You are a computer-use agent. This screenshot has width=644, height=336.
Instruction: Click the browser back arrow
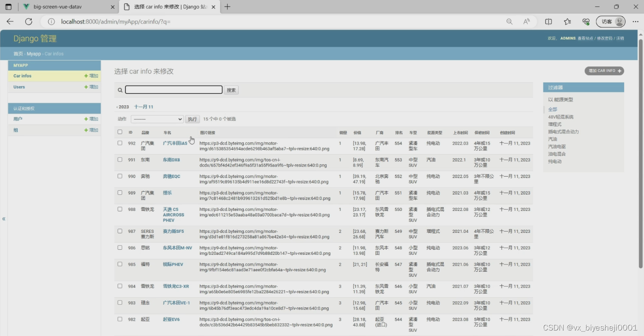(x=10, y=22)
